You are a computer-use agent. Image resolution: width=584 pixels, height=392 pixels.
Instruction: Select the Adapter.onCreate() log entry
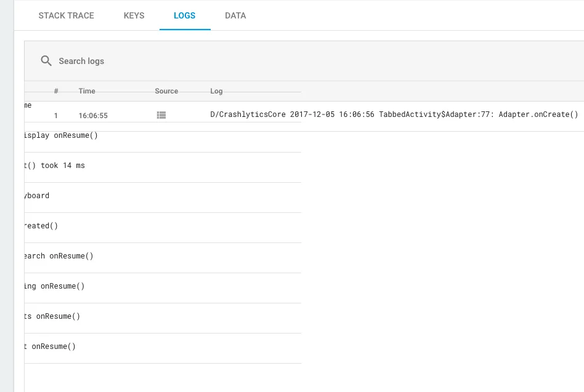click(x=394, y=114)
